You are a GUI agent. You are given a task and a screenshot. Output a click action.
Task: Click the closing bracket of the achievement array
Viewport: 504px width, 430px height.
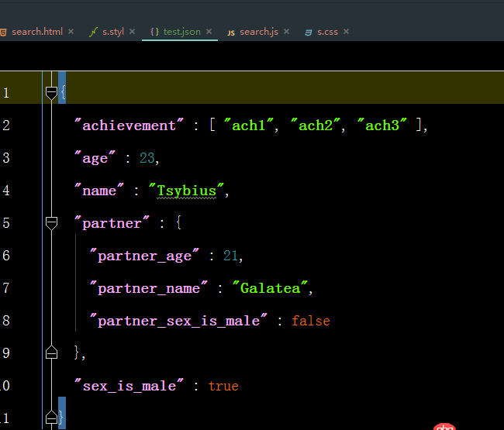(x=419, y=125)
